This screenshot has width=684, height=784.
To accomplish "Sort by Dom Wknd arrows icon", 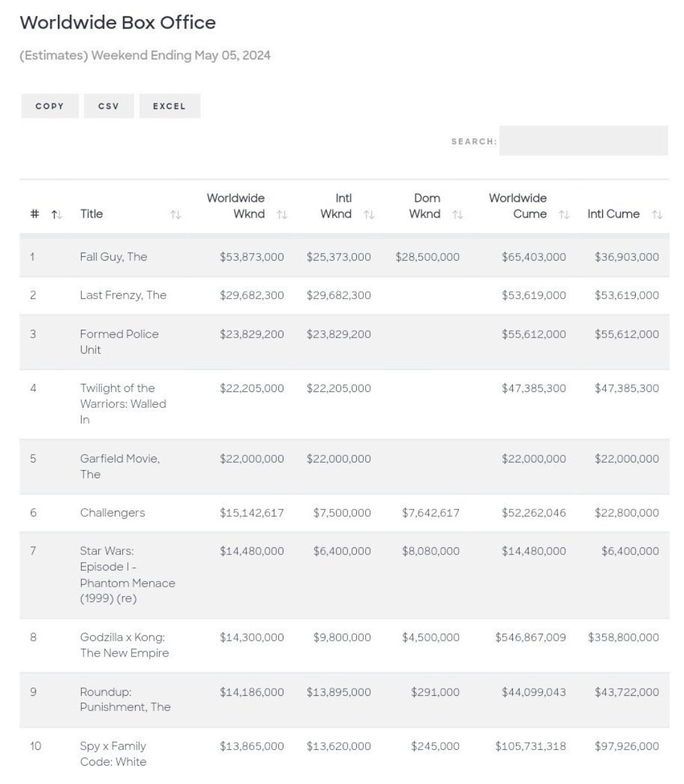I will [x=458, y=215].
